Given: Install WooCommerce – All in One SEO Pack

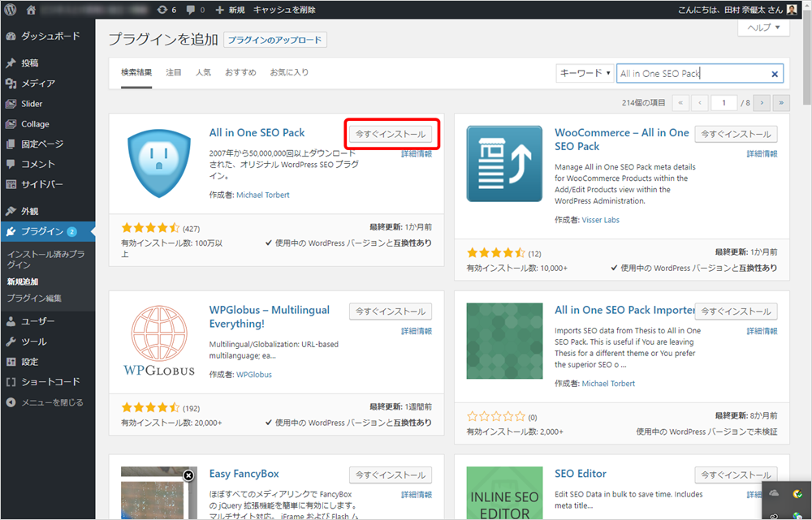Looking at the screenshot, I should point(736,134).
